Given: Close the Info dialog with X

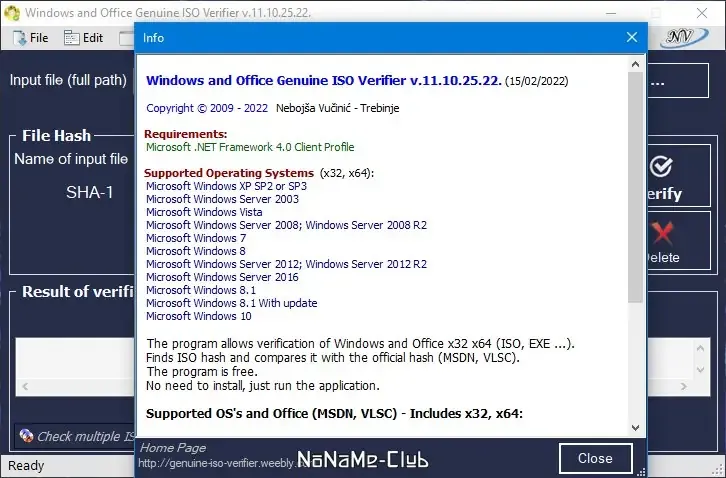Looking at the screenshot, I should coord(632,38).
